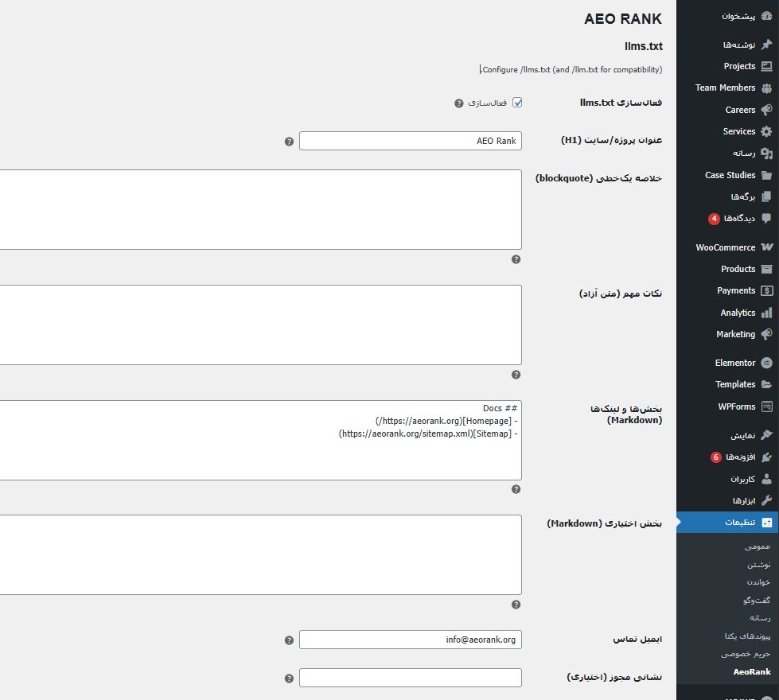Image resolution: width=779 pixels, height=700 pixels.
Task: Open the پیوندهای یکتا permalinks submenu
Action: tap(747, 636)
